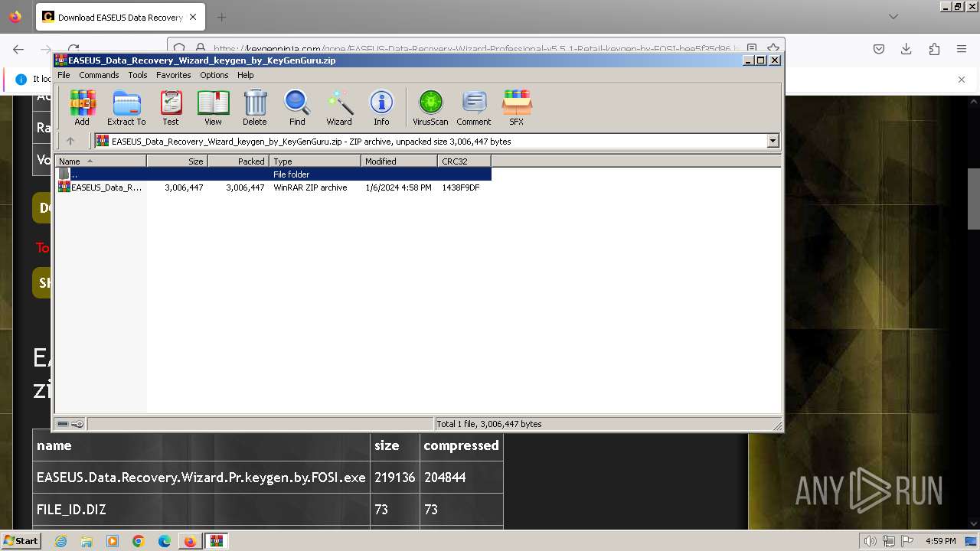Click the Extract To toolbar icon
This screenshot has width=980, height=551.
[x=126, y=107]
